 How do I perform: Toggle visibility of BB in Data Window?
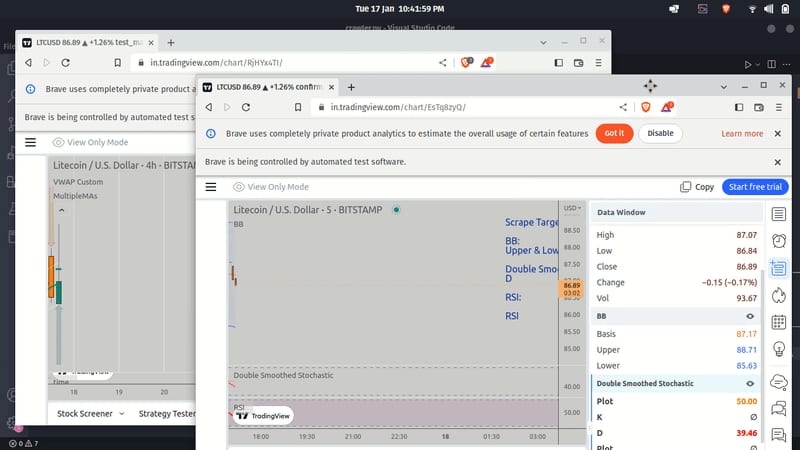(750, 316)
